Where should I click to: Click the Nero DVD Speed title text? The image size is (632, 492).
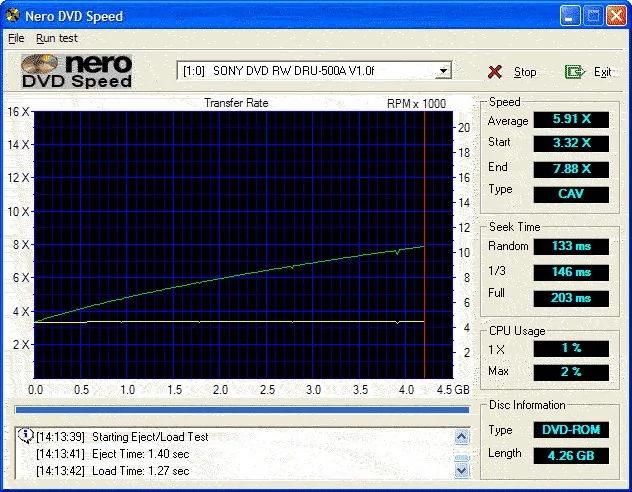[x=74, y=16]
